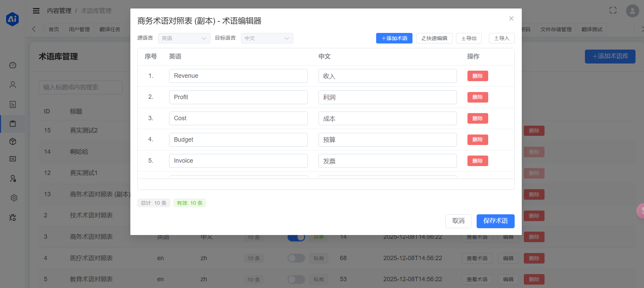This screenshot has height=288, width=644.
Task: Open the target language 中文 dropdown
Action: (267, 38)
